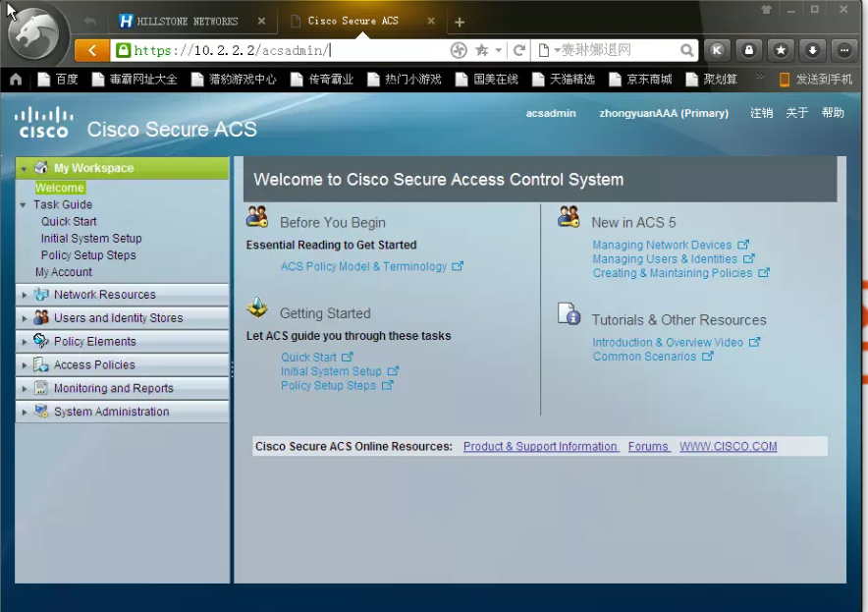Click the Tutorials & Other Resources document icon
Screen dimensions: 868x612
(x=569, y=313)
